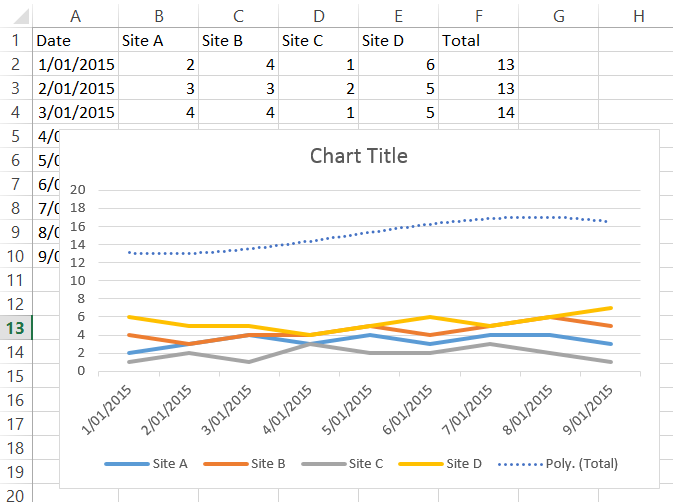Select Site D legend entry
The height and width of the screenshot is (502, 673).
tap(440, 463)
